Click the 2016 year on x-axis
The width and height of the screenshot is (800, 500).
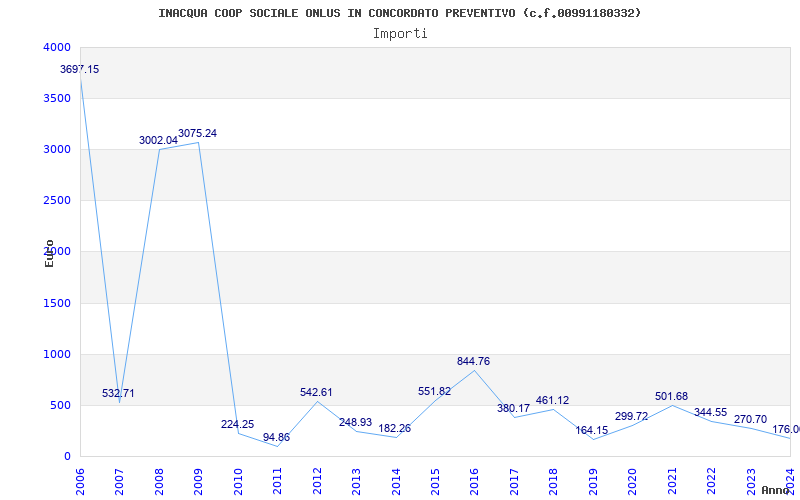pyautogui.click(x=474, y=481)
